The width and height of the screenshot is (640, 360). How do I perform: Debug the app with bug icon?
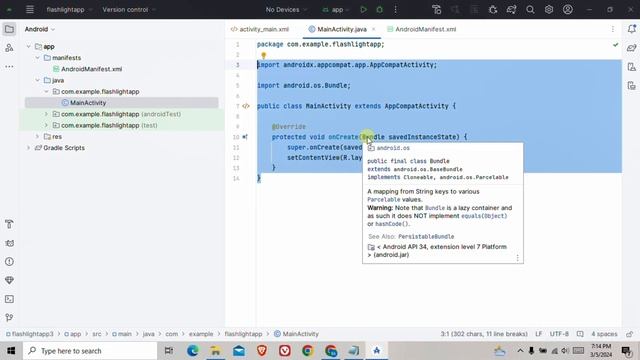[380, 9]
